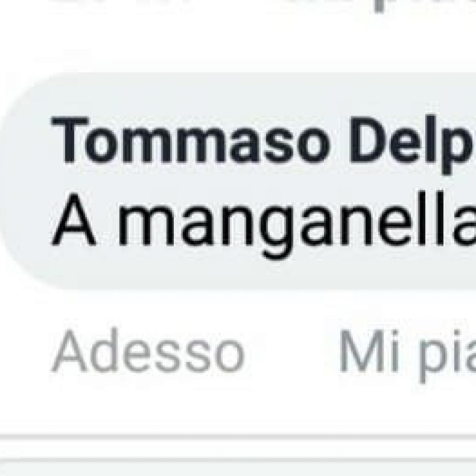View the comment permalink via "Adesso"
The width and height of the screenshot is (476, 476).
tap(148, 350)
